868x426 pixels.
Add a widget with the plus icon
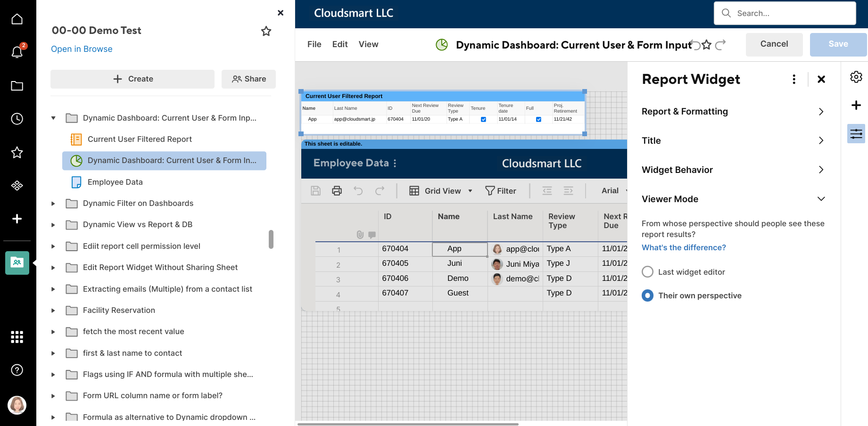[x=856, y=105]
